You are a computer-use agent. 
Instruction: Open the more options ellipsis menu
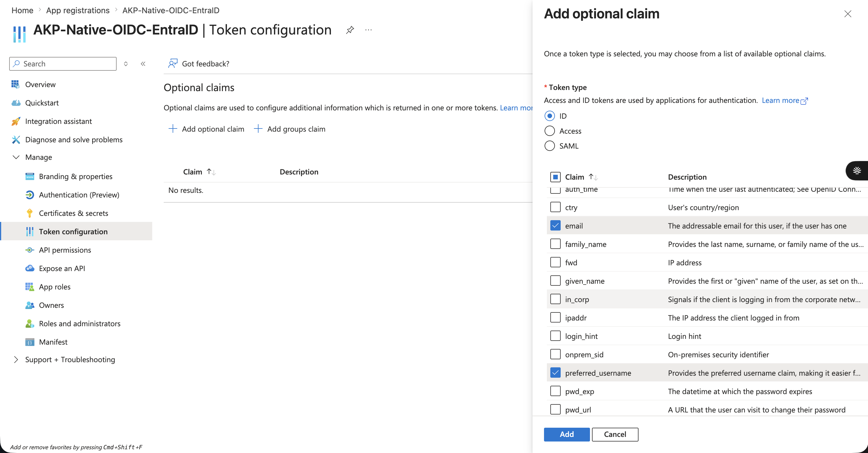tap(368, 30)
